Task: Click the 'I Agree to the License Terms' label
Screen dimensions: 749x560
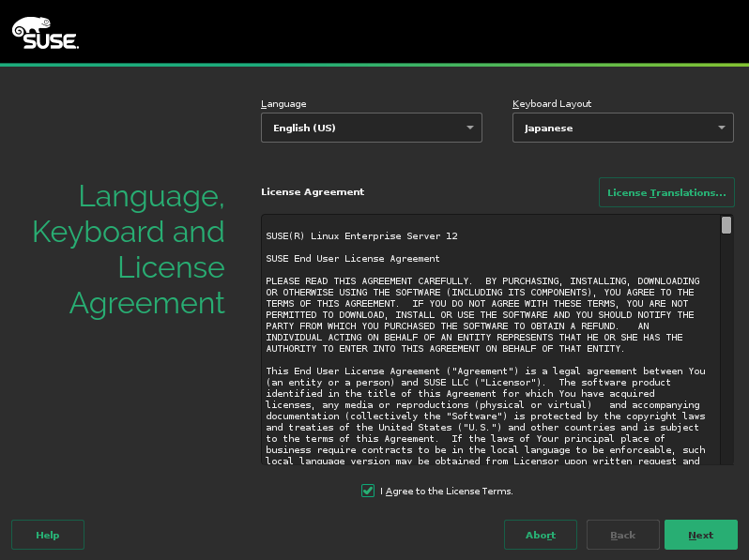Action: [447, 491]
